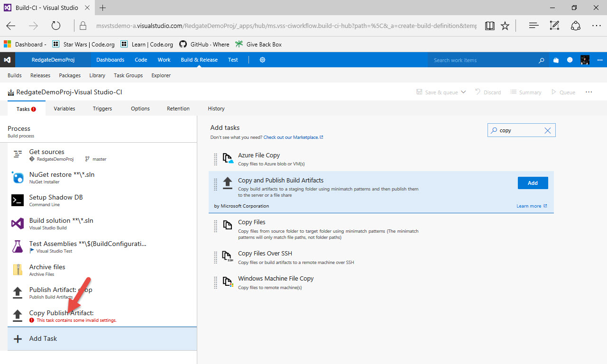Screen dimensions: 607x364
Task: Select the Test Assemblies flask icon
Action: [x=18, y=246]
